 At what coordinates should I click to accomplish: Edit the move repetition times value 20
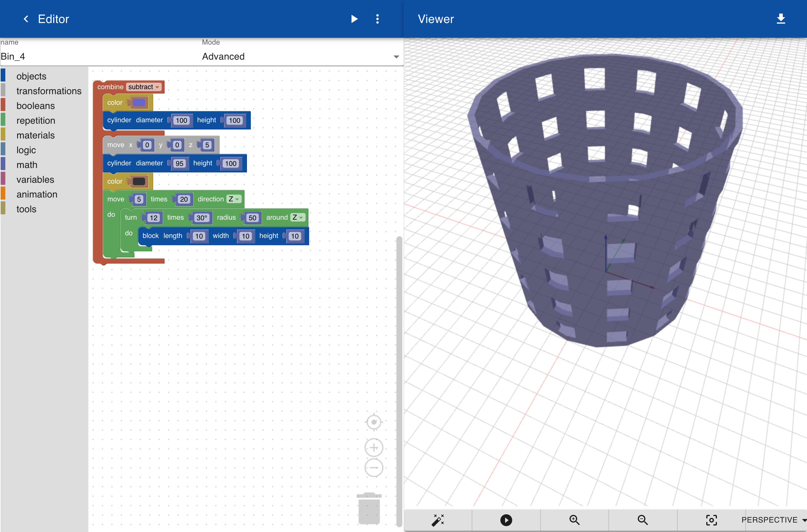tap(184, 200)
